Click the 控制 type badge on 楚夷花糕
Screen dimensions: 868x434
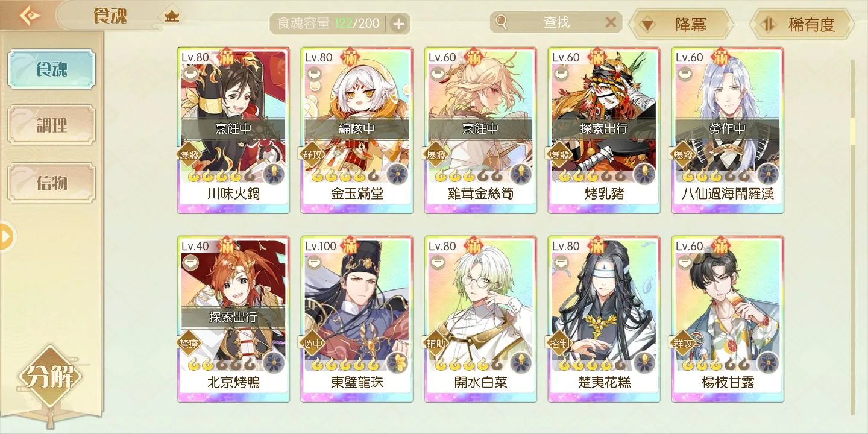[x=559, y=344]
